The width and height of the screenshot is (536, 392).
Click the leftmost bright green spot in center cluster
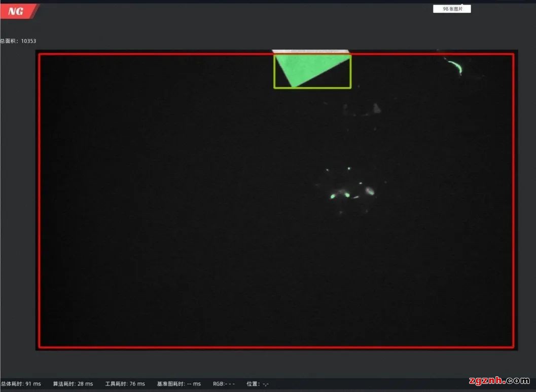click(333, 195)
